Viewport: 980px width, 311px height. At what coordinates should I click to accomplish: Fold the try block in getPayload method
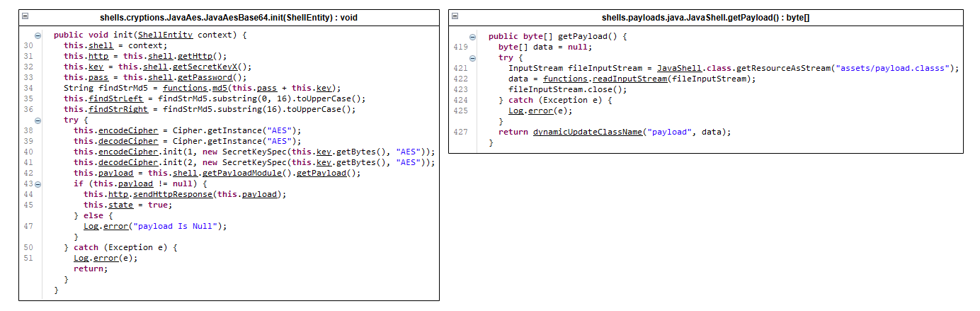(x=472, y=58)
